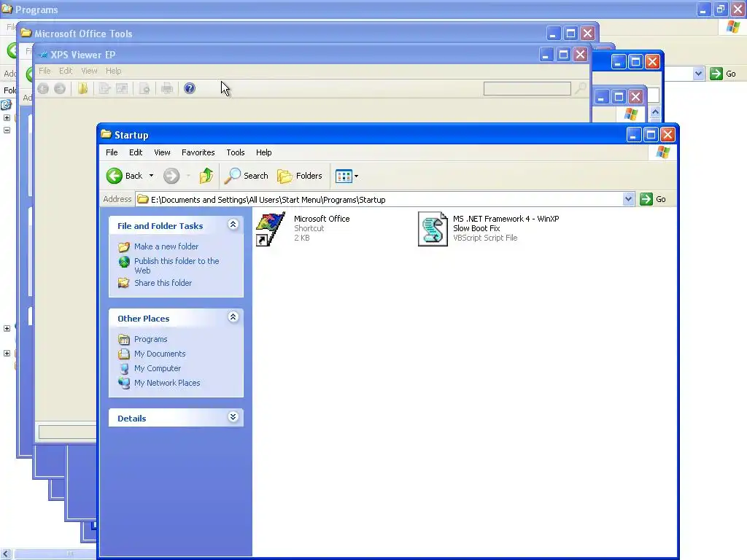Click scroll up arrow in background window
The width and height of the screenshot is (747, 560).
[655, 112]
